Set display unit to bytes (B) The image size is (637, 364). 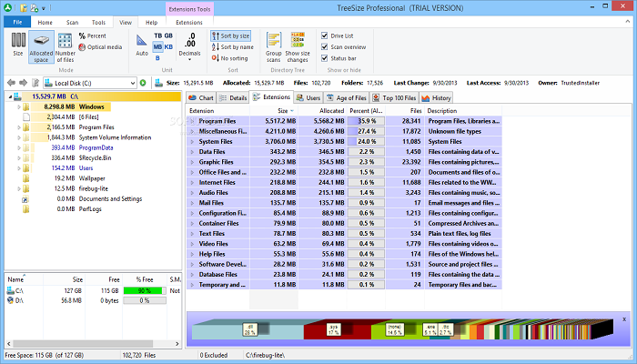[x=157, y=58]
